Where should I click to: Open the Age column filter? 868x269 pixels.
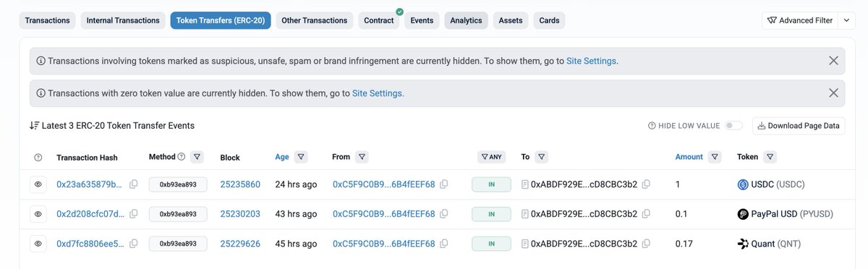[301, 156]
